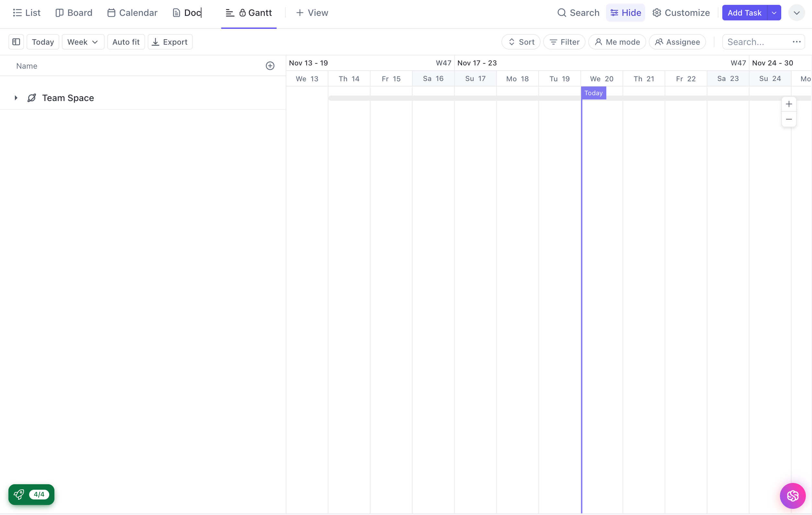Screen dimensions: 812x515
Task: Click the Auto fit button
Action: click(126, 42)
